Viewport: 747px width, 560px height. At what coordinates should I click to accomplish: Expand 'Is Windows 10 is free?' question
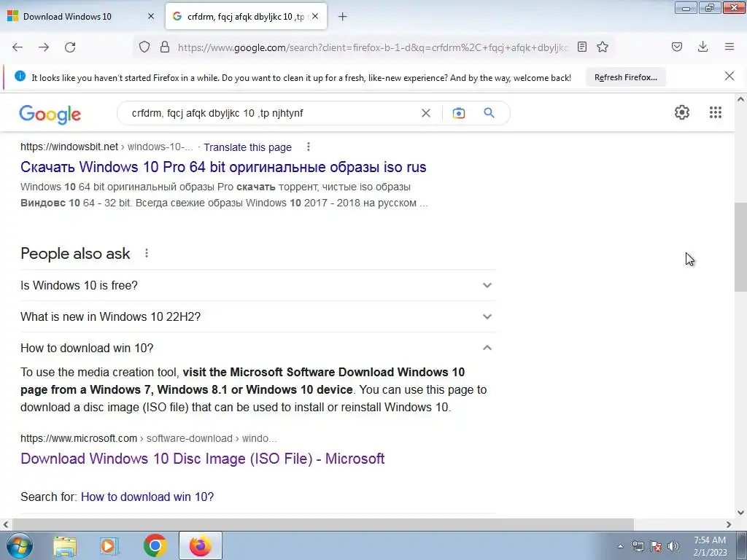(258, 285)
